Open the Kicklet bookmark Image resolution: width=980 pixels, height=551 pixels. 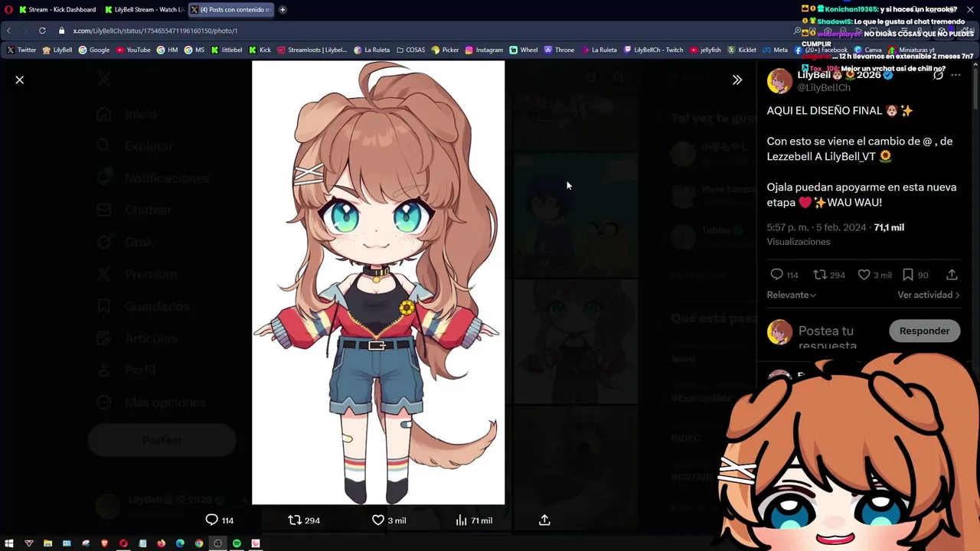point(742,50)
